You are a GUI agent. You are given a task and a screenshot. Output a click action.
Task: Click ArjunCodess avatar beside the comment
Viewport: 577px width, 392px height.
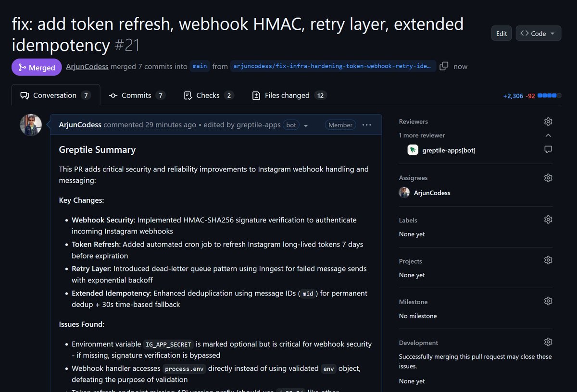click(31, 125)
